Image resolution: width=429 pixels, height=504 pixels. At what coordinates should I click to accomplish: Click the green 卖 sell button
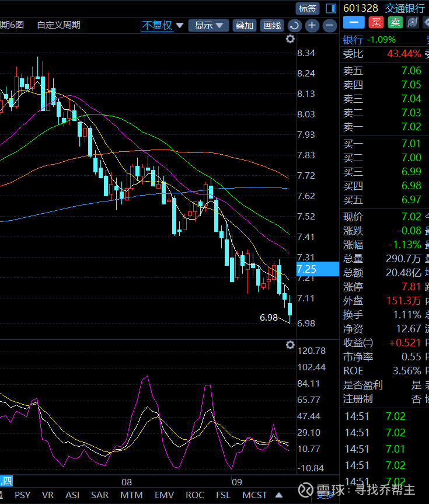[395, 22]
